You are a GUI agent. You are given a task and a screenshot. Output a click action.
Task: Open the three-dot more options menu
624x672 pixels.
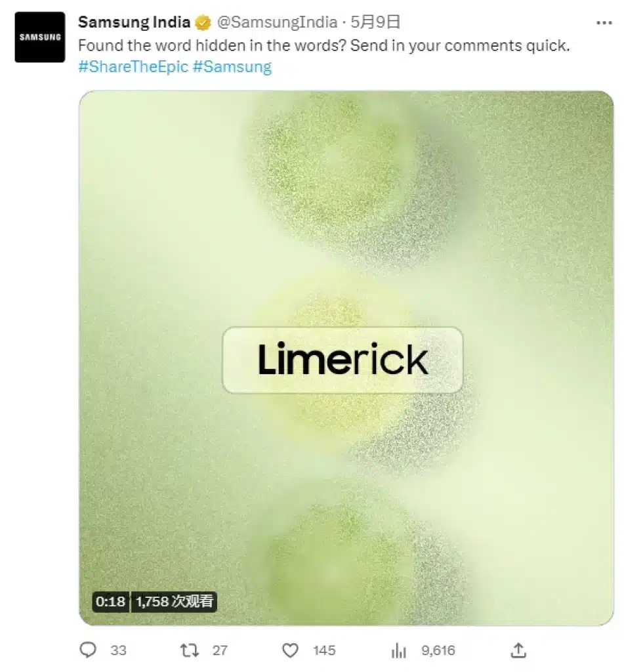(604, 23)
